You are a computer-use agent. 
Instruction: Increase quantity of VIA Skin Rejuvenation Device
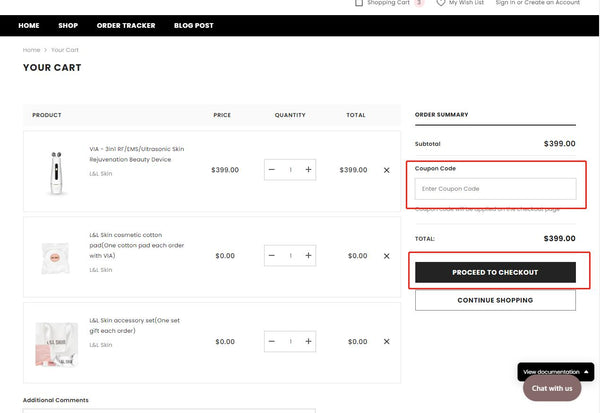click(308, 170)
